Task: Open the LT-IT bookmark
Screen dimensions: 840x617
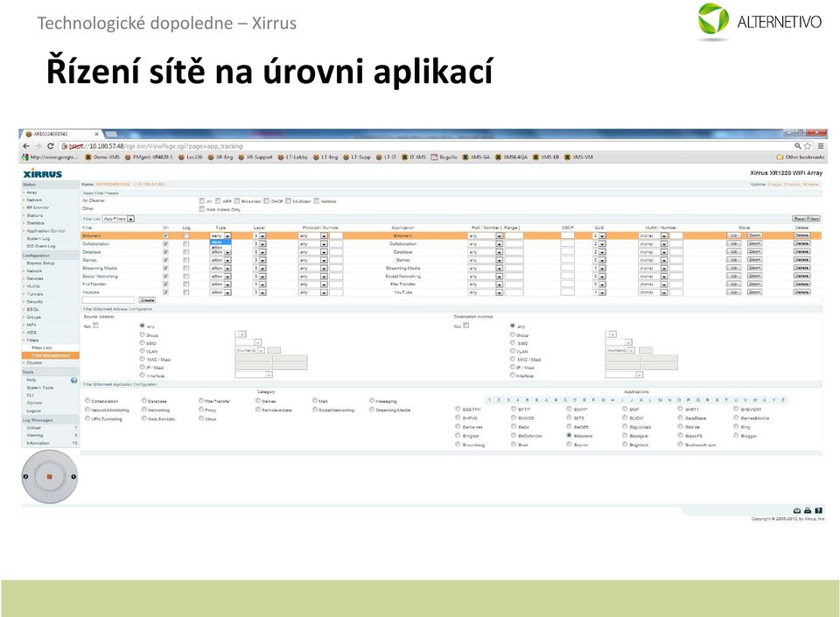Action: click(386, 158)
